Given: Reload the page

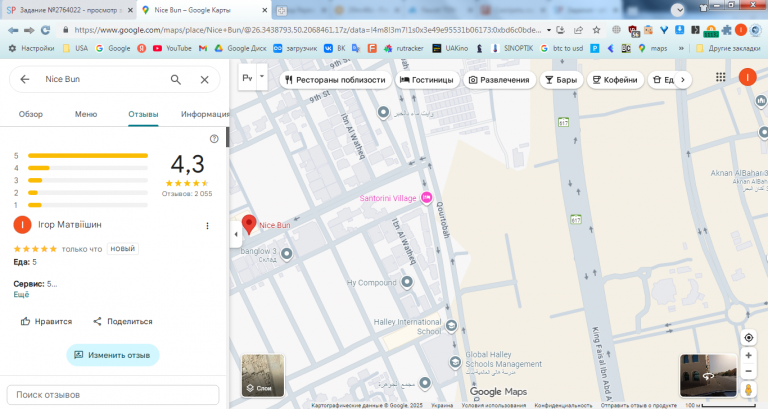Looking at the screenshot, I should pos(46,30).
